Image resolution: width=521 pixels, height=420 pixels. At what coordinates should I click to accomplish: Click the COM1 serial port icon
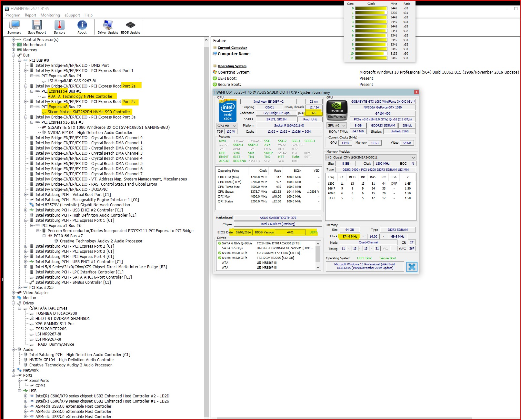click(x=32, y=386)
